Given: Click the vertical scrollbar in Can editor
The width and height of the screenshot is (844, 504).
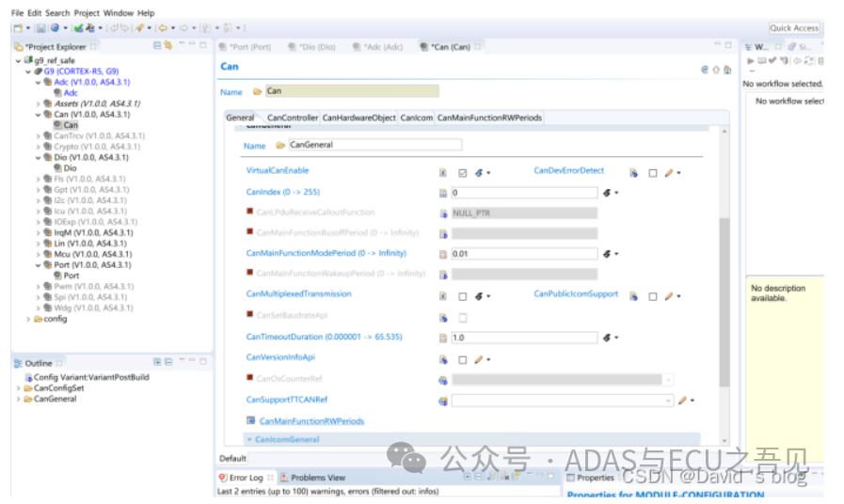Looking at the screenshot, I should (725, 301).
